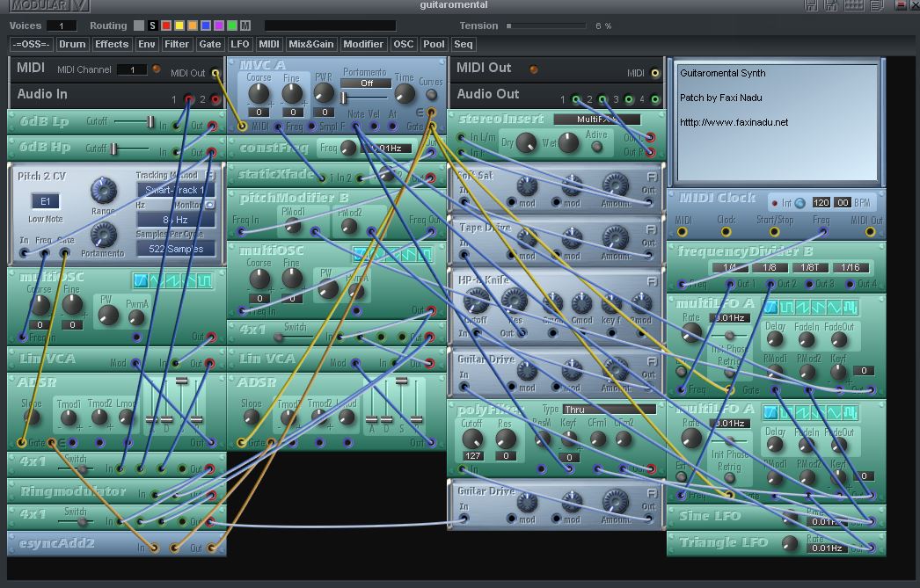This screenshot has height=588, width=920.
Task: Toggle the Routing M button
Action: 245,25
